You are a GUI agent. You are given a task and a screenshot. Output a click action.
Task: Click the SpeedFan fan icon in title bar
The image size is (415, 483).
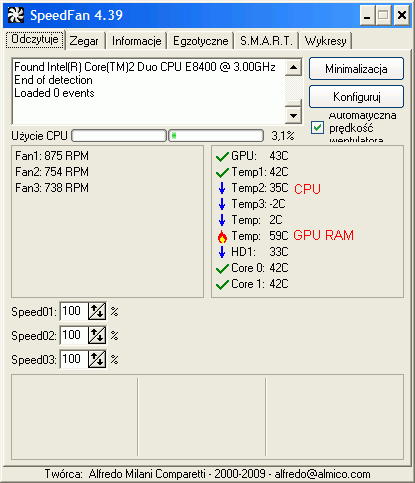click(16, 15)
